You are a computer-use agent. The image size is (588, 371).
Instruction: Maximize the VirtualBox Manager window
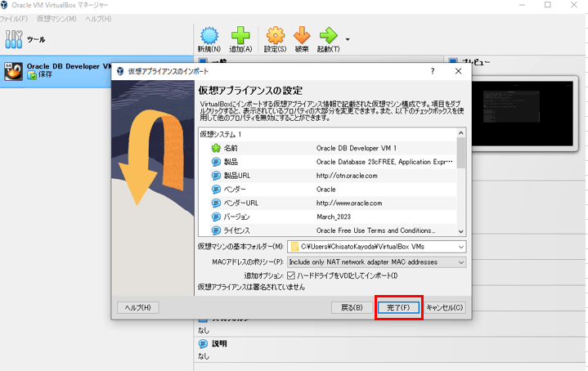(x=548, y=5)
